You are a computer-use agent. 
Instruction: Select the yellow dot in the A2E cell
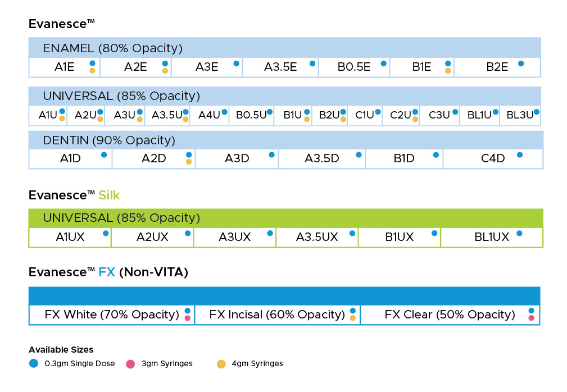click(165, 71)
